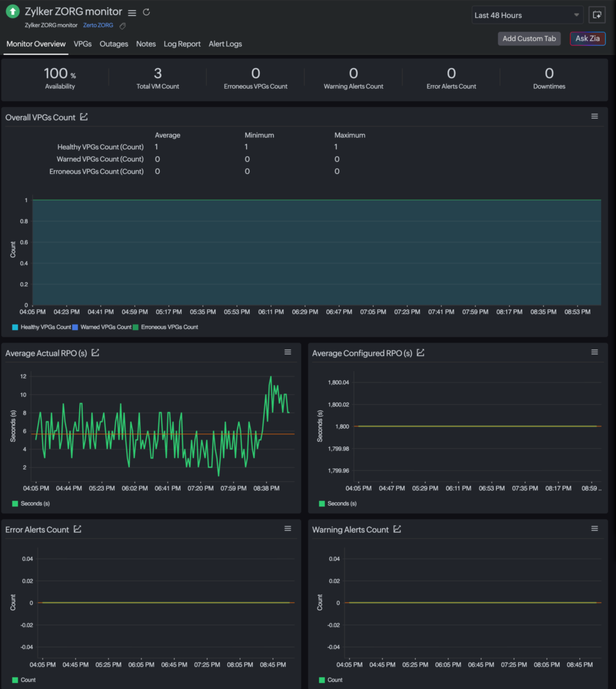Expand the Last 48 Hours time dropdown
Viewport: 616px width, 689px height.
point(527,15)
